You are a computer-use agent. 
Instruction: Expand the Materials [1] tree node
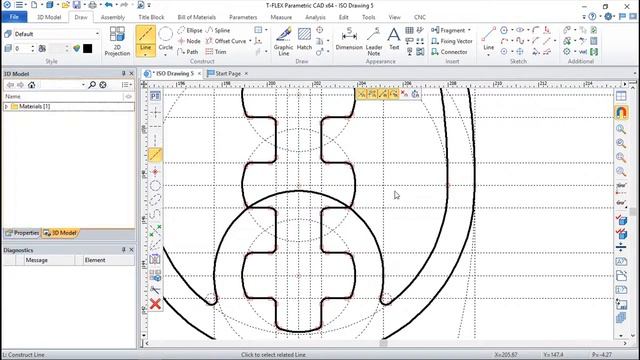click(x=6, y=107)
